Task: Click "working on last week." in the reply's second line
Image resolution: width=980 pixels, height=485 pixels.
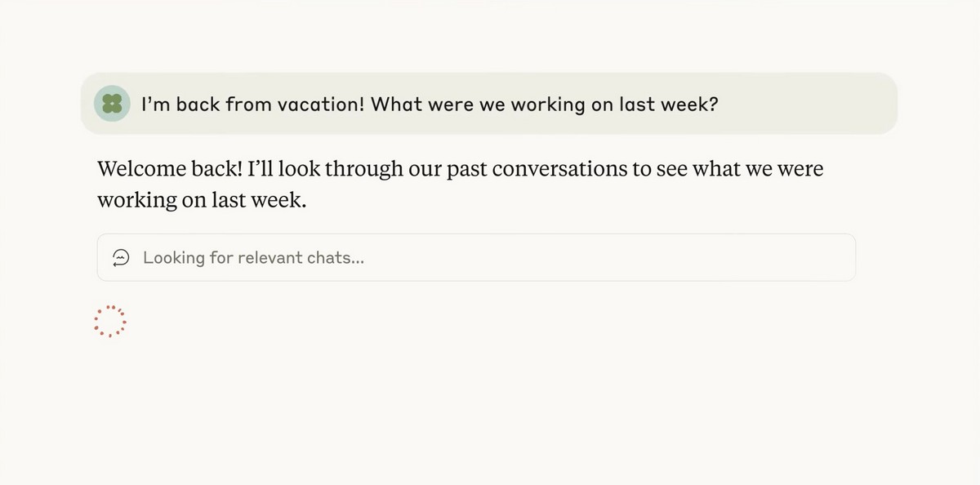Action: click(202, 200)
